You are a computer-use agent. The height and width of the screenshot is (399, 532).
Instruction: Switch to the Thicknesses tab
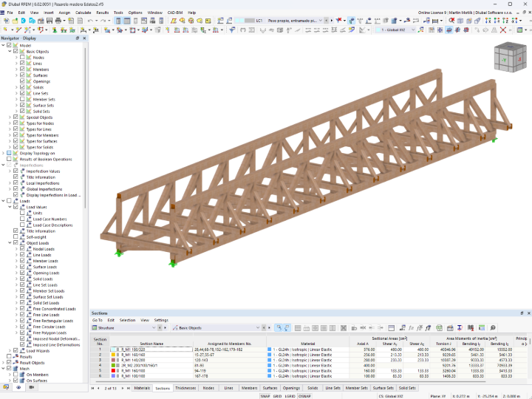click(185, 388)
